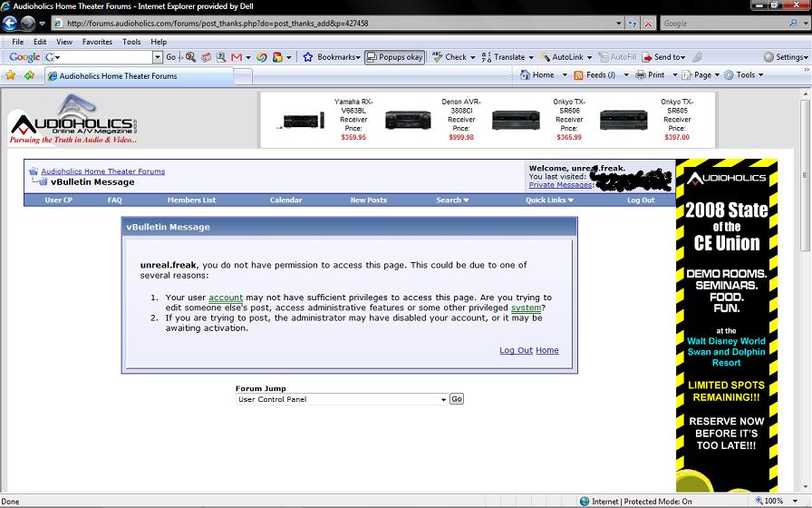Click the Google Toolbar search input

pos(106,57)
